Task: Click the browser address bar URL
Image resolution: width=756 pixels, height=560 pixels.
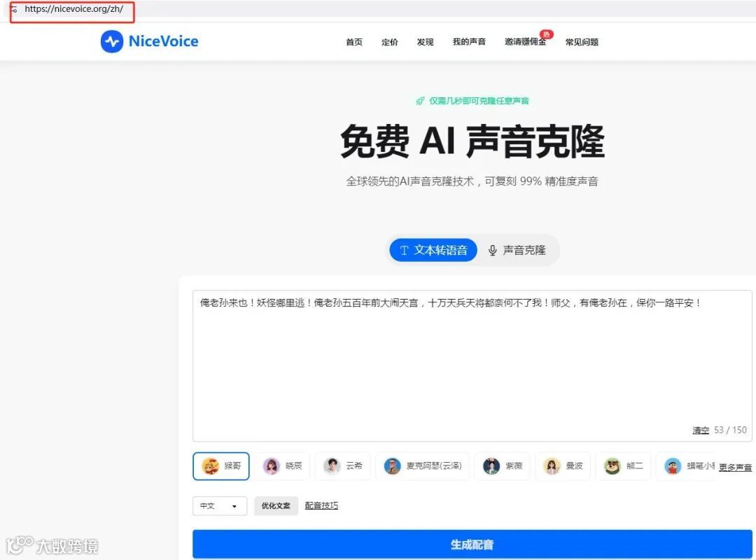Action: [x=73, y=9]
